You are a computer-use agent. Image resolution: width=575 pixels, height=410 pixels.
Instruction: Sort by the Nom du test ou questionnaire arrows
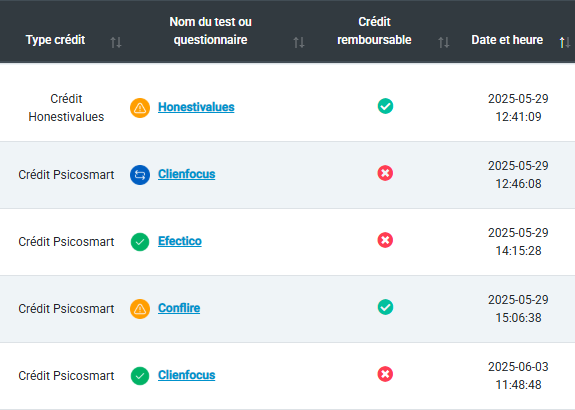tap(299, 43)
